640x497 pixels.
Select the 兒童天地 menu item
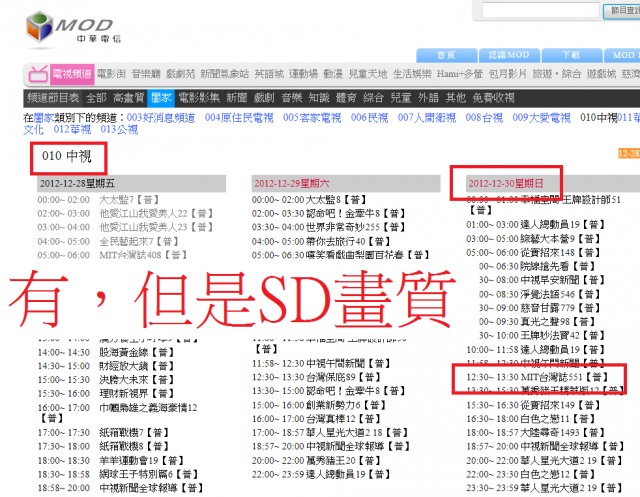[x=368, y=74]
